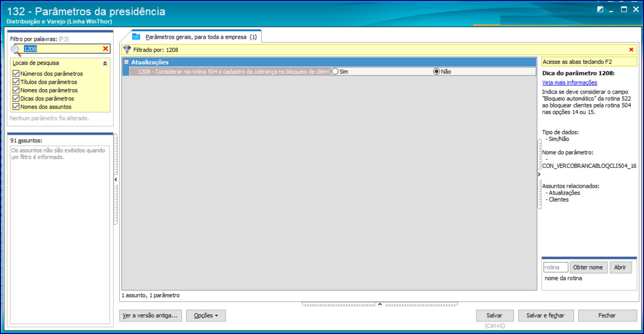This screenshot has height=334, width=644.
Task: Click Atualizações under Assuntos relacionados
Action: point(565,193)
